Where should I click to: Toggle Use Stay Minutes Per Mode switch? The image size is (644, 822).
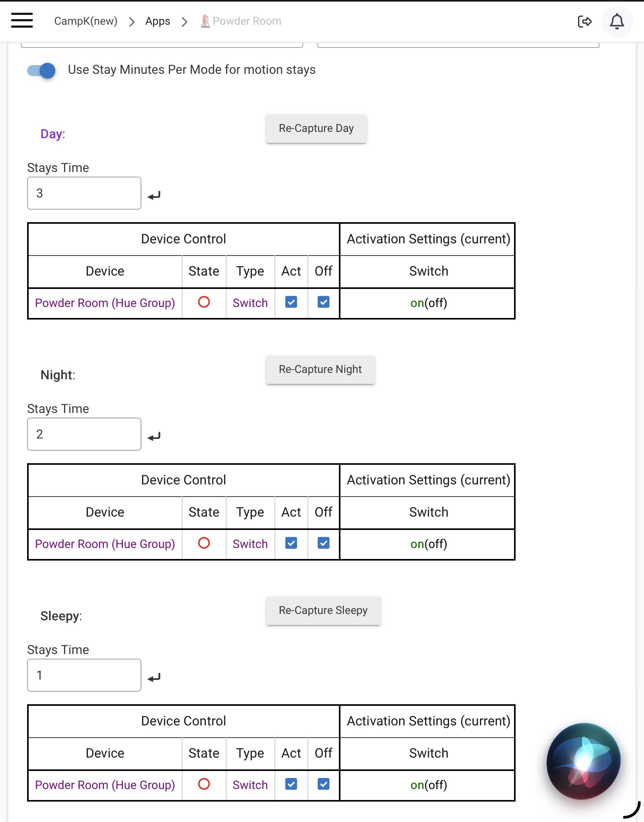coord(41,70)
